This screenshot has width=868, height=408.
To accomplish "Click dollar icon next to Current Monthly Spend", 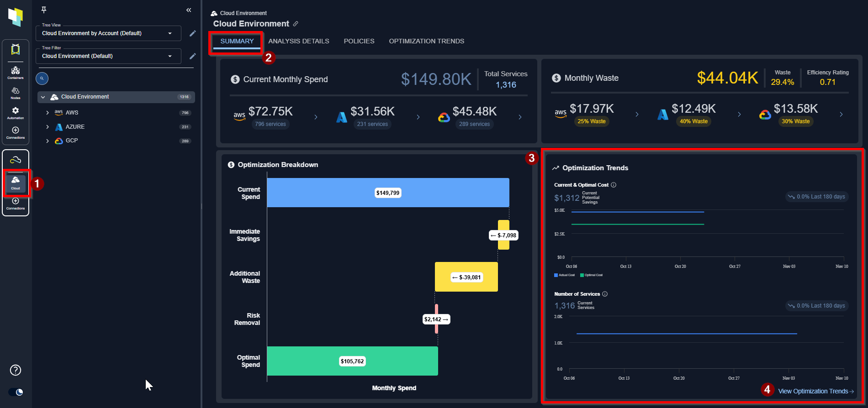I will tap(235, 79).
